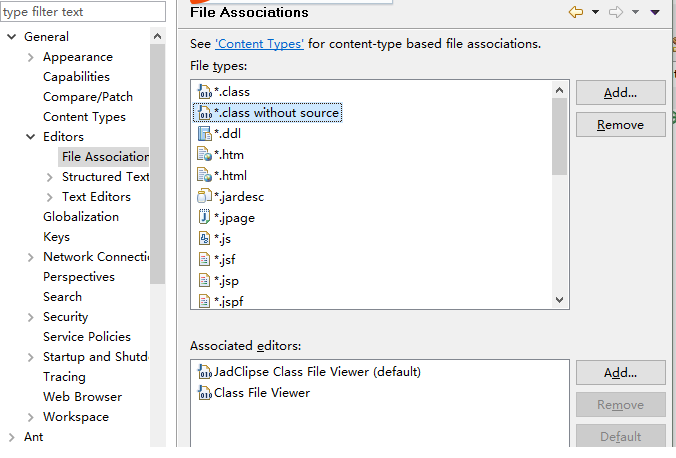Image resolution: width=676 pixels, height=458 pixels.
Task: Collapse the General tree node
Action: [11, 37]
